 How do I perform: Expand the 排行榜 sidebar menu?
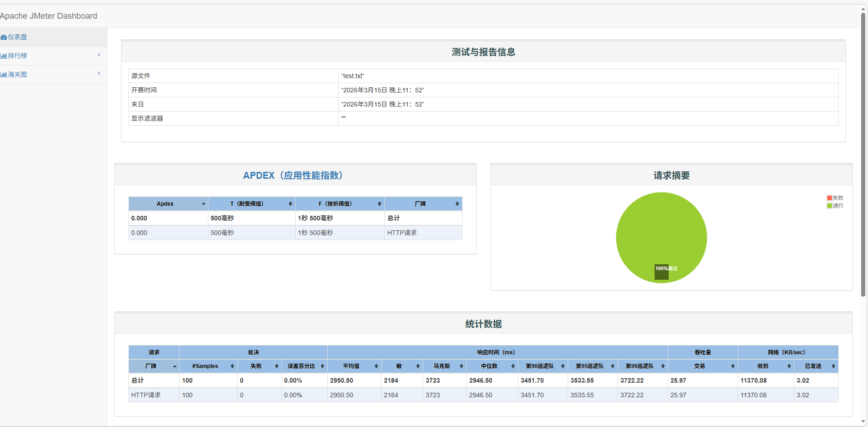coord(53,56)
